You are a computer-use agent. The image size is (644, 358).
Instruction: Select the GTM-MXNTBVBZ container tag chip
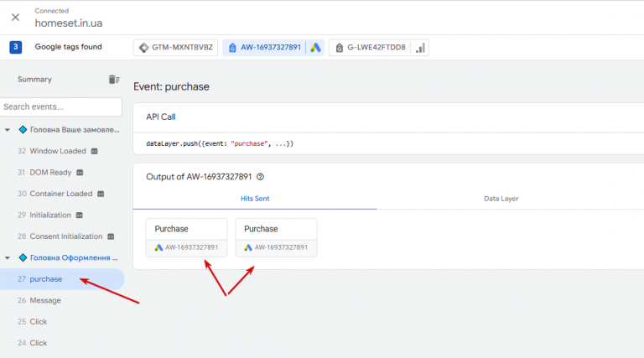click(x=176, y=48)
